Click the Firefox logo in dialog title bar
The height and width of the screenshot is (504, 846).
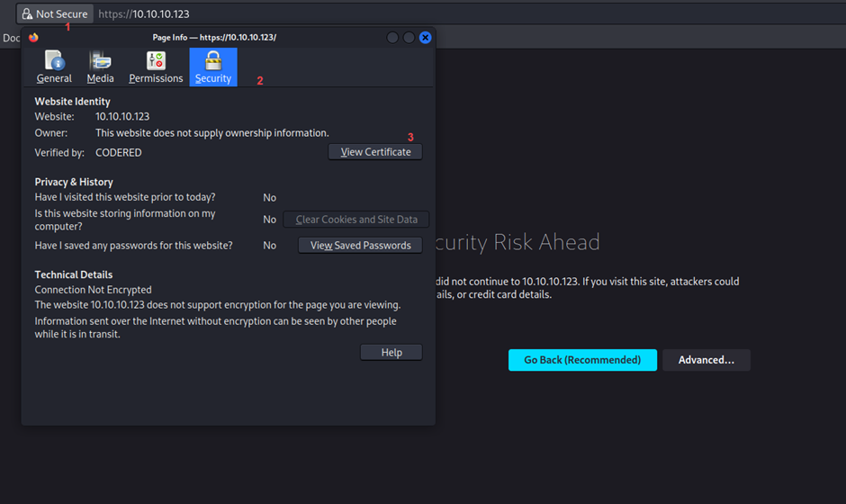tap(34, 38)
